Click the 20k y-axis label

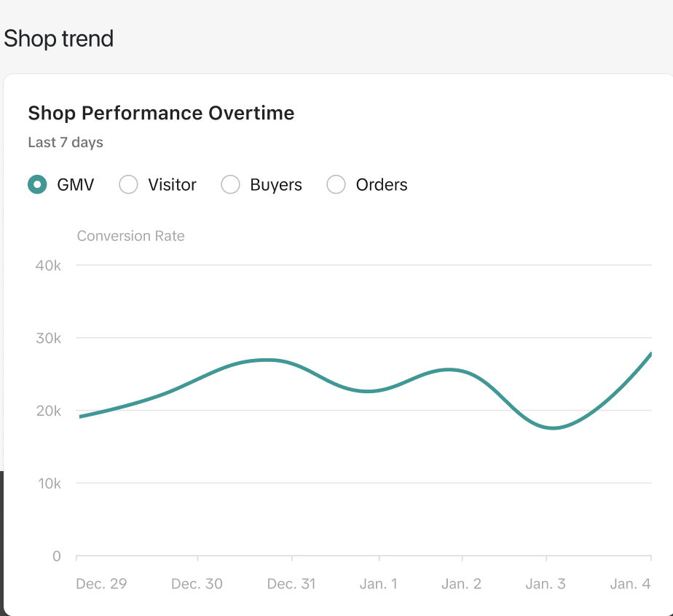(x=48, y=411)
